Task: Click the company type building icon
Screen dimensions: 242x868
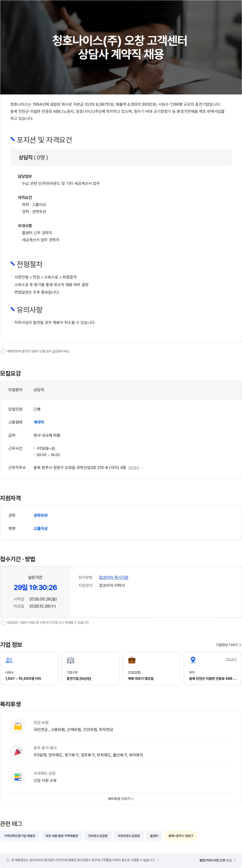Action: pyautogui.click(x=70, y=660)
